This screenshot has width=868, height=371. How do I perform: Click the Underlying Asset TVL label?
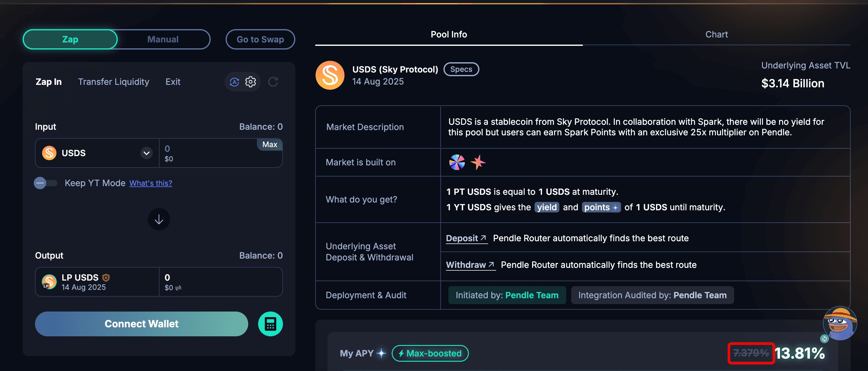point(806,65)
